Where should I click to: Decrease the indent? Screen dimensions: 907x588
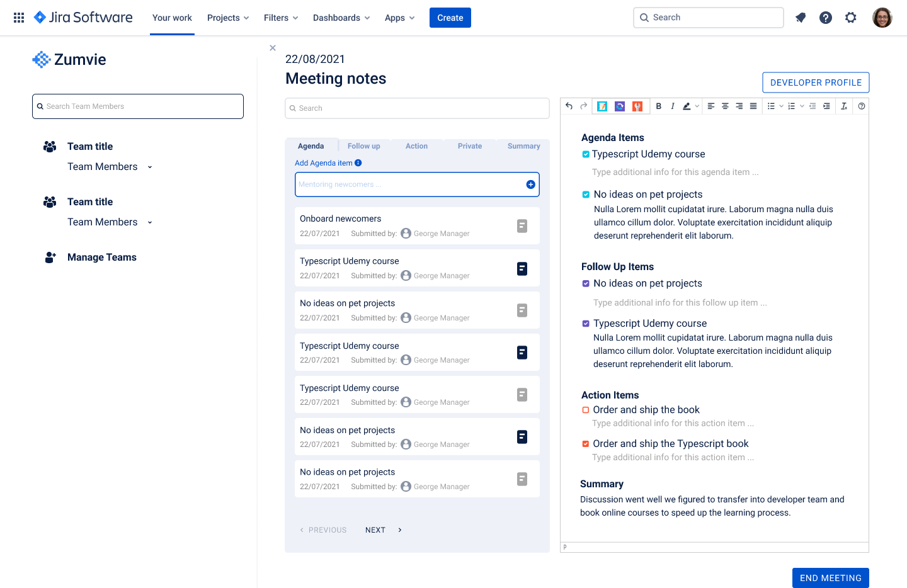click(813, 106)
